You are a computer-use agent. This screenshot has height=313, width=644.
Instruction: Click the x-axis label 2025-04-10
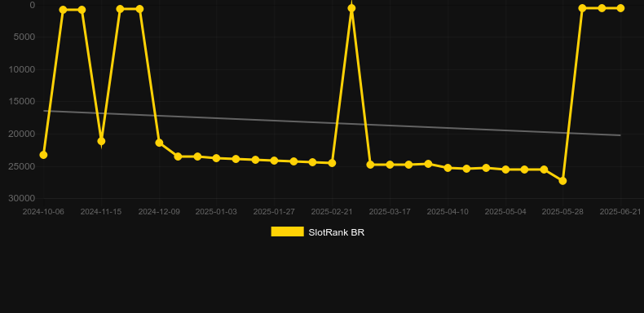point(448,212)
